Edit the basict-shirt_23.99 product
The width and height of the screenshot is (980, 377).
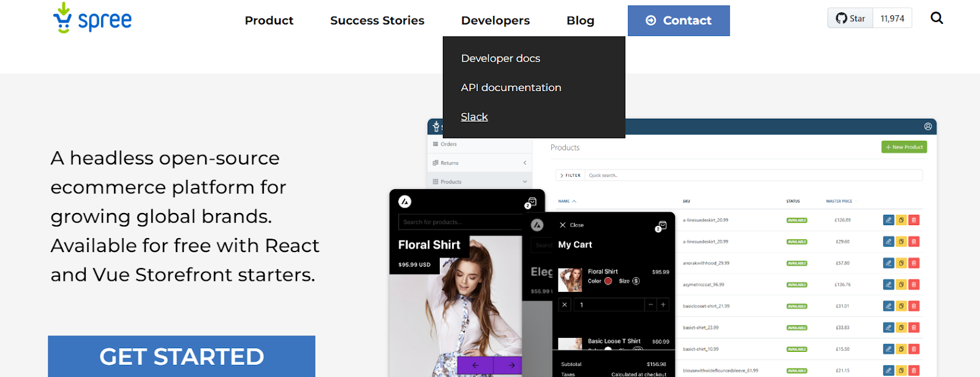tap(889, 327)
